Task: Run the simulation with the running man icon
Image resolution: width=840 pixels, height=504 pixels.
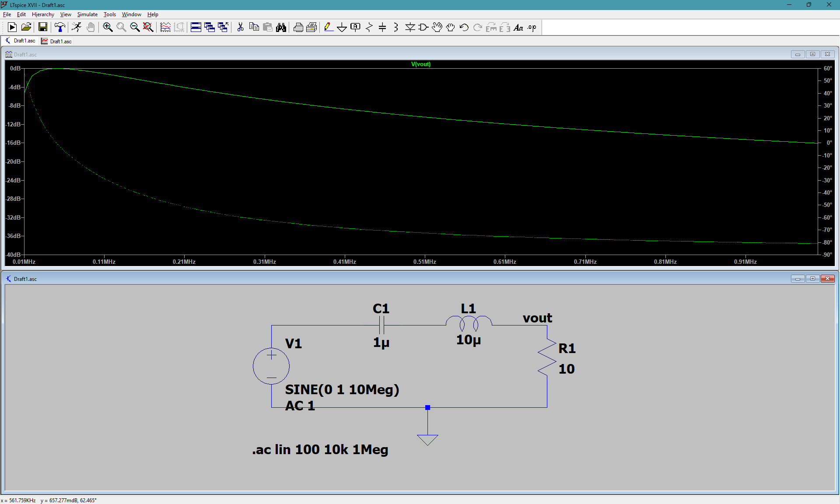Action: 77,27
